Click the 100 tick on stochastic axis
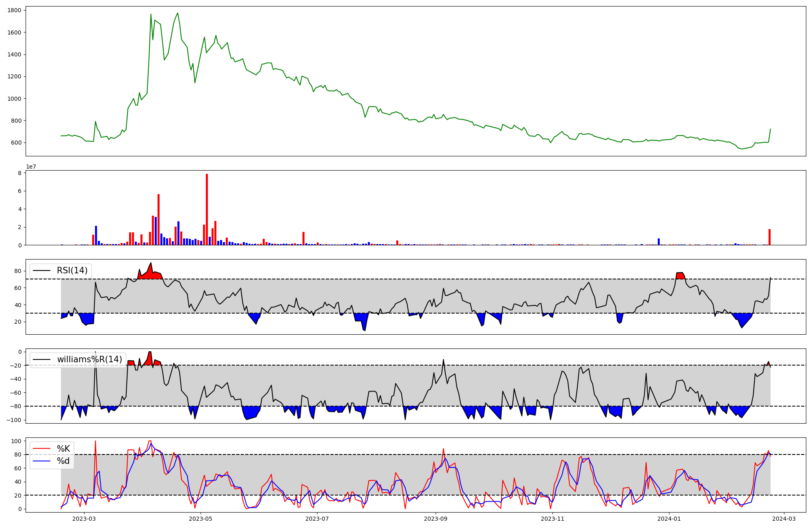Viewport: 812px width, 528px height. [x=16, y=441]
